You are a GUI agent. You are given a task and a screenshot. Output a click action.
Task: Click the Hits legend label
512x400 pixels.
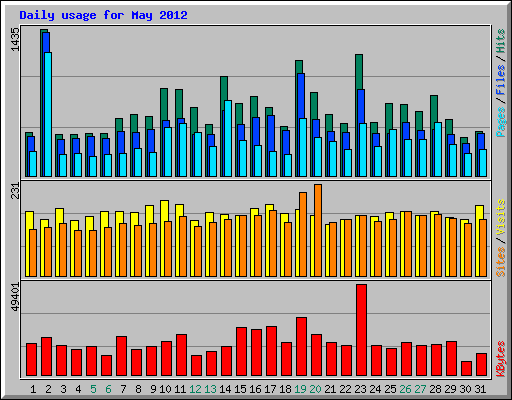(x=501, y=41)
